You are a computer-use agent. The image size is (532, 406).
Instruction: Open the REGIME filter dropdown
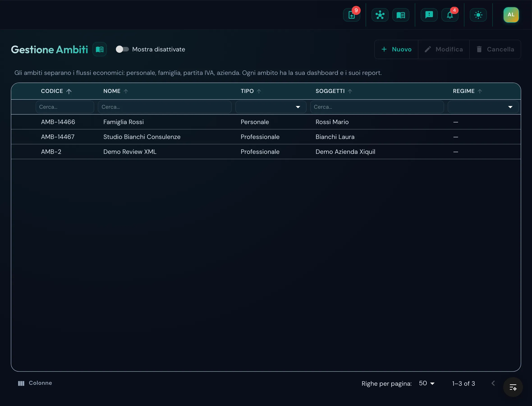click(483, 107)
